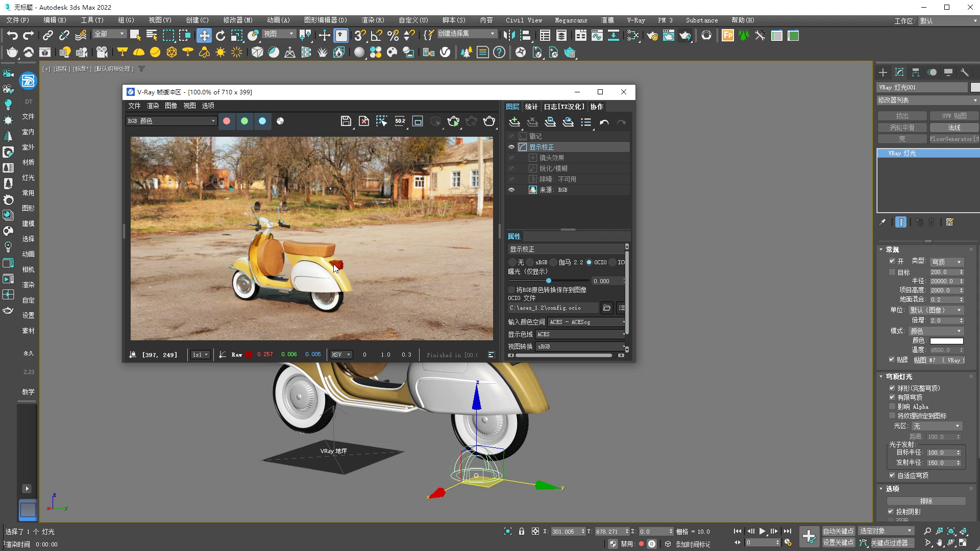The image size is (980, 551).
Task: Click the Undo arrow in main toolbar
Action: point(12,35)
